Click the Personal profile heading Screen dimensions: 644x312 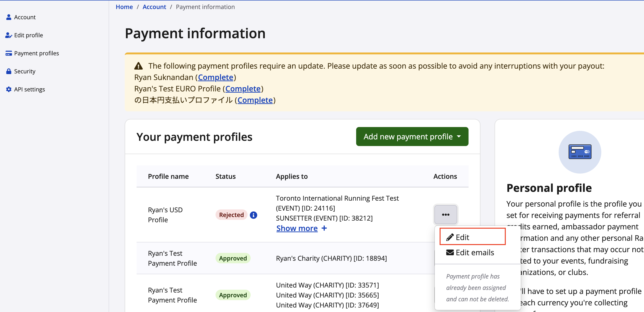pyautogui.click(x=549, y=188)
